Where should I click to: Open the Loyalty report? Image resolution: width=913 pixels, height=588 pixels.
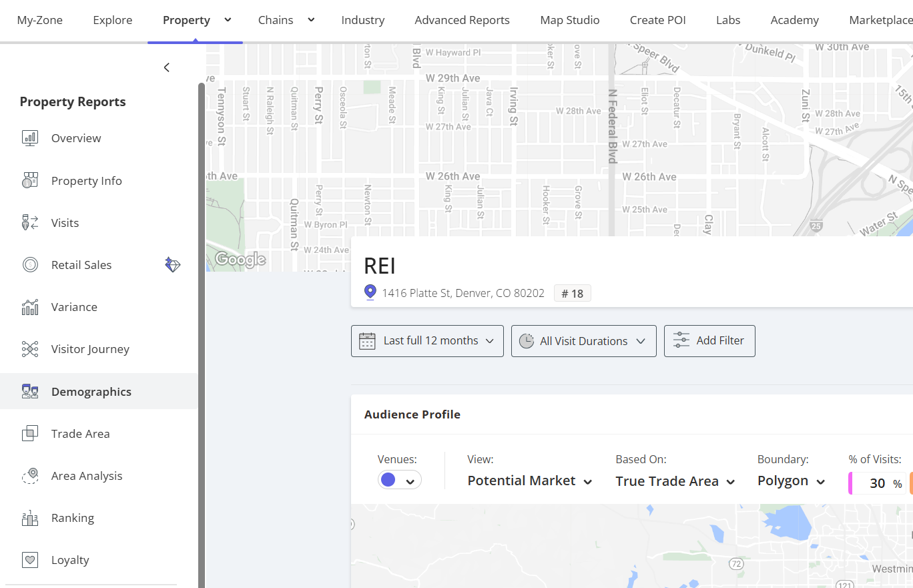pyautogui.click(x=70, y=560)
